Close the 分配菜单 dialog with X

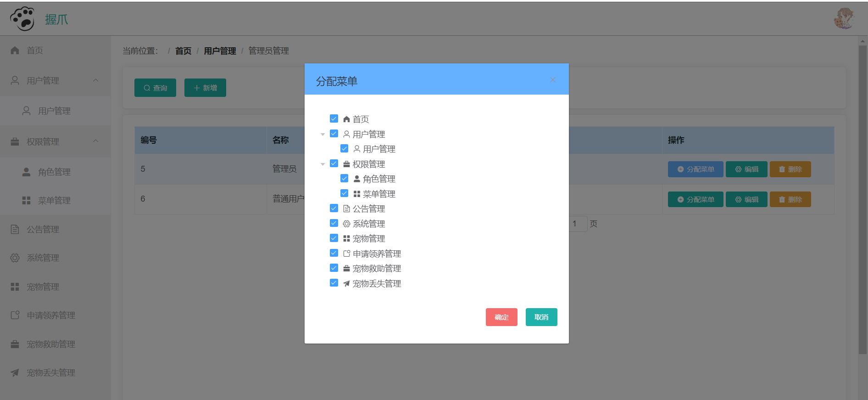click(x=553, y=80)
